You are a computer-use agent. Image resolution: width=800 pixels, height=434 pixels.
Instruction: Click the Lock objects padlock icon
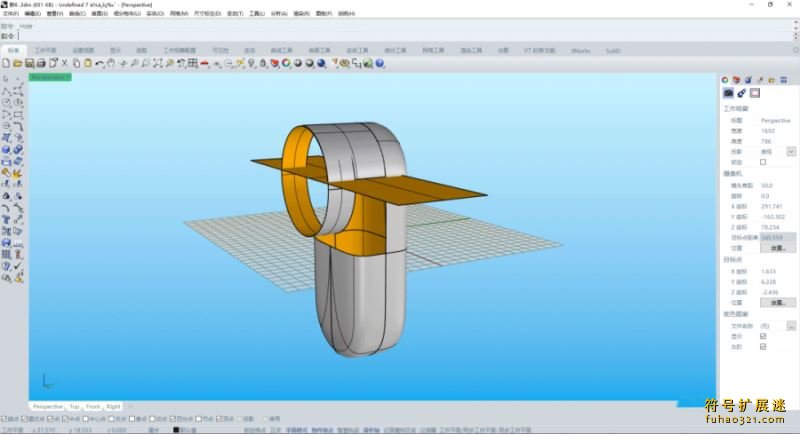[263, 63]
